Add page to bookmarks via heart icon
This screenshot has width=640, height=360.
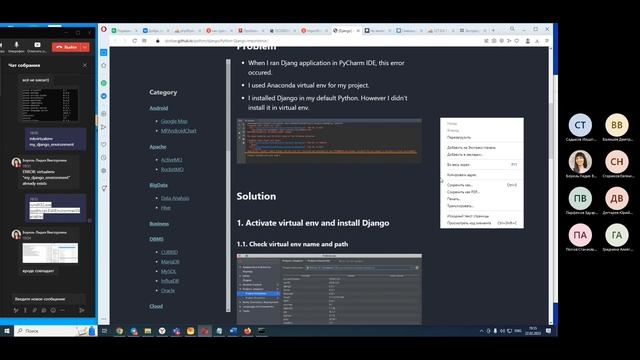517,41
